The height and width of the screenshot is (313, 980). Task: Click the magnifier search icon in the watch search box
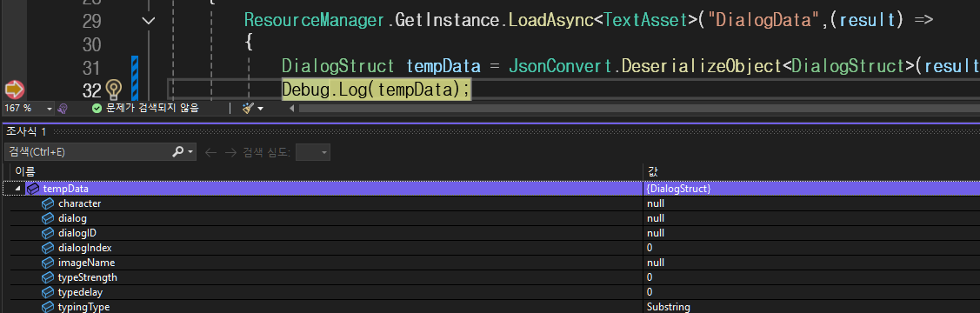coord(177,152)
